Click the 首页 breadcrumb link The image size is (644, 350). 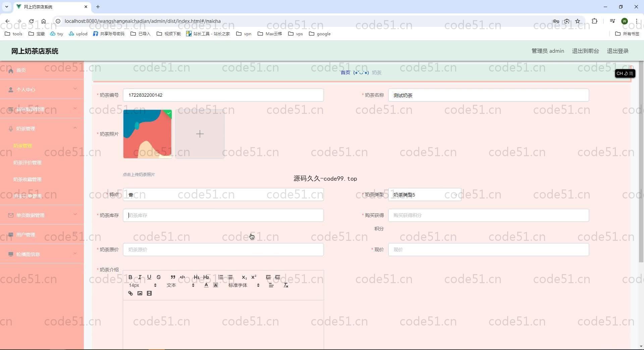click(345, 73)
